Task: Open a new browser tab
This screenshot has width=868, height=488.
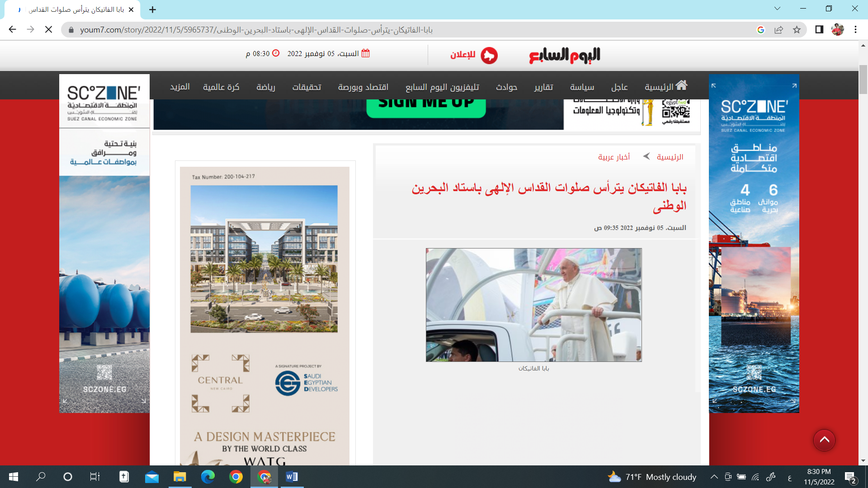Action: pyautogui.click(x=153, y=9)
